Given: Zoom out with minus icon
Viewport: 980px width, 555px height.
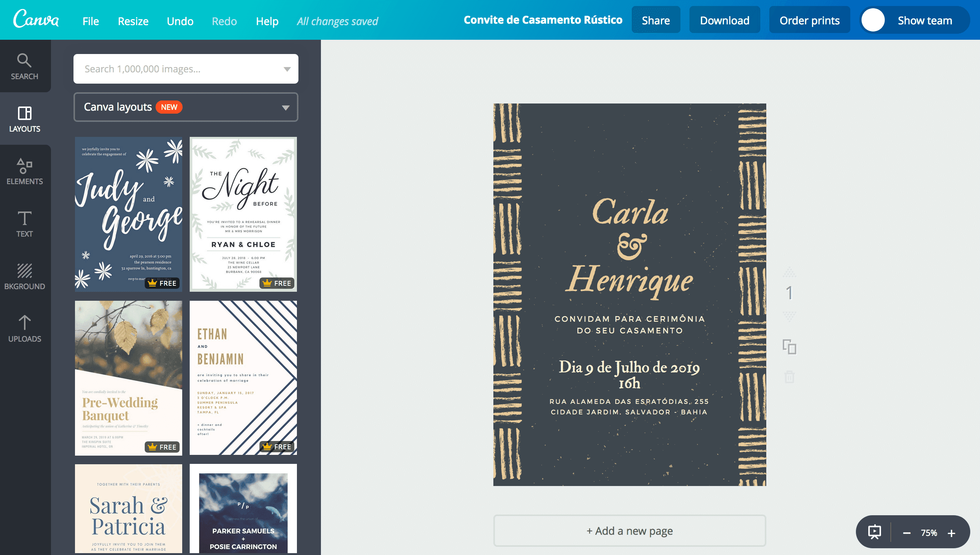Looking at the screenshot, I should [x=907, y=533].
